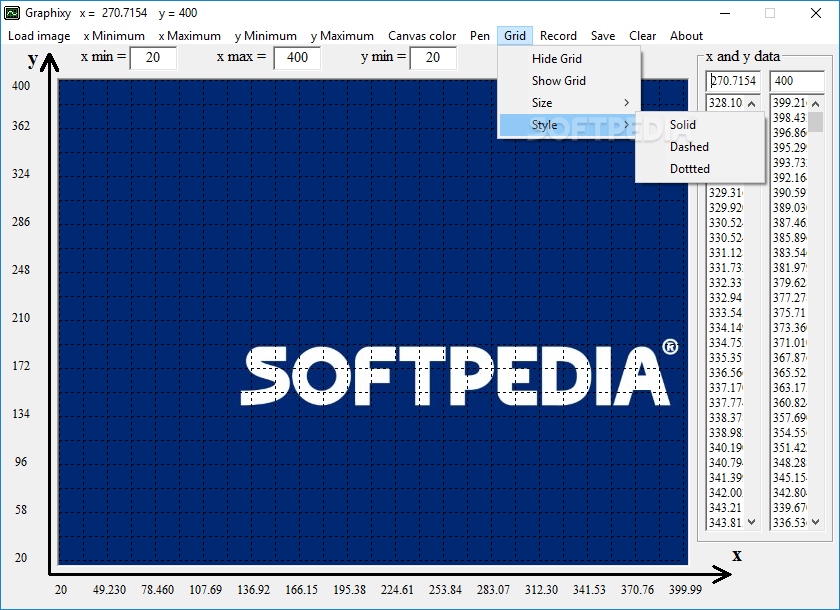
Task: Select y value 381.97 in list
Action: 790,268
